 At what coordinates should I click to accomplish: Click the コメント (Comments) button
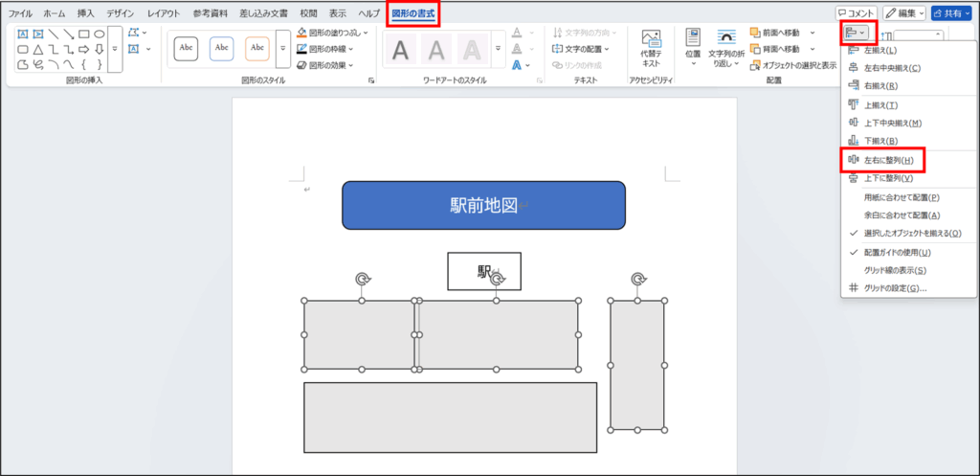855,13
